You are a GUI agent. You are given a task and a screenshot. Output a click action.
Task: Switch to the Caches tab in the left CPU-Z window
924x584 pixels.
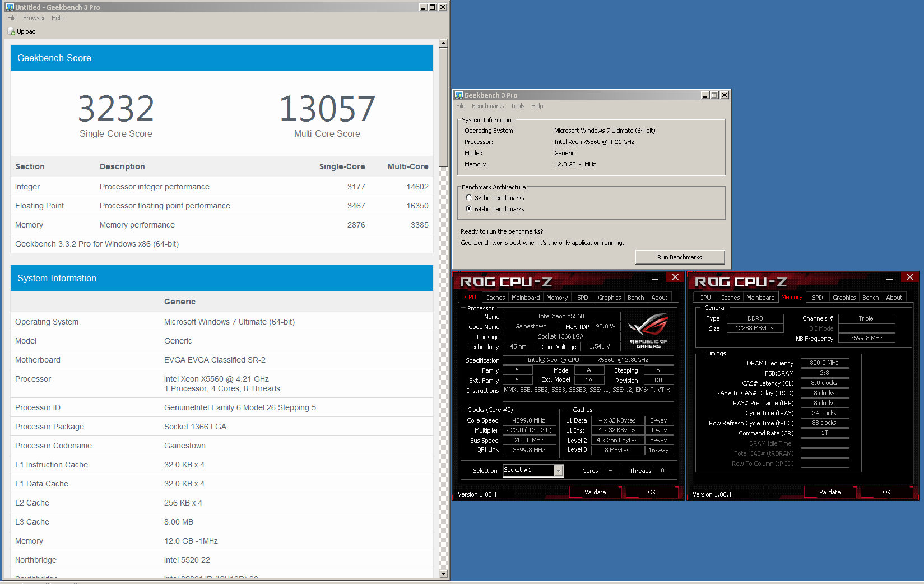pos(495,298)
